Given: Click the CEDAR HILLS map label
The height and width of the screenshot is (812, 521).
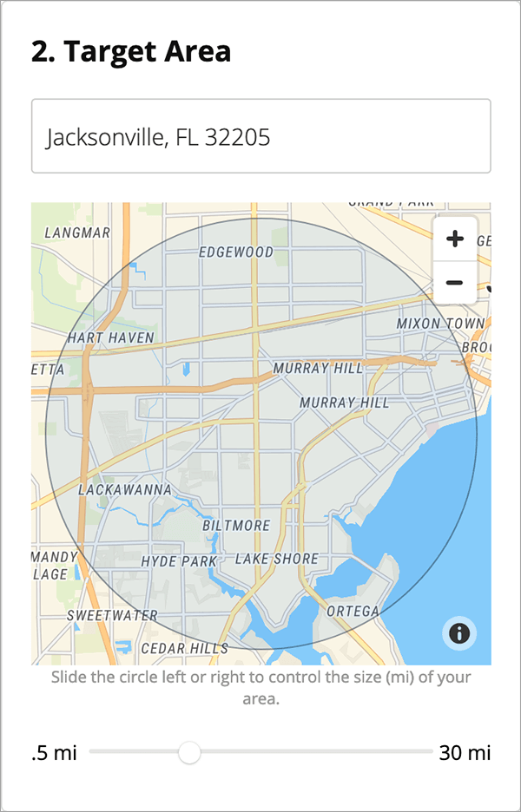Looking at the screenshot, I should pyautogui.click(x=185, y=648).
